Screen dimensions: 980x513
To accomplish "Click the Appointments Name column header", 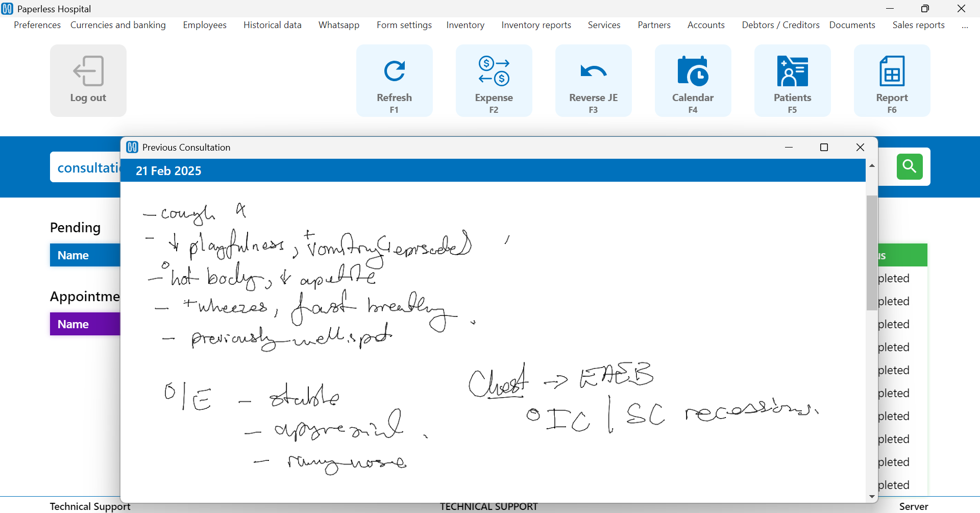I will click(x=85, y=324).
